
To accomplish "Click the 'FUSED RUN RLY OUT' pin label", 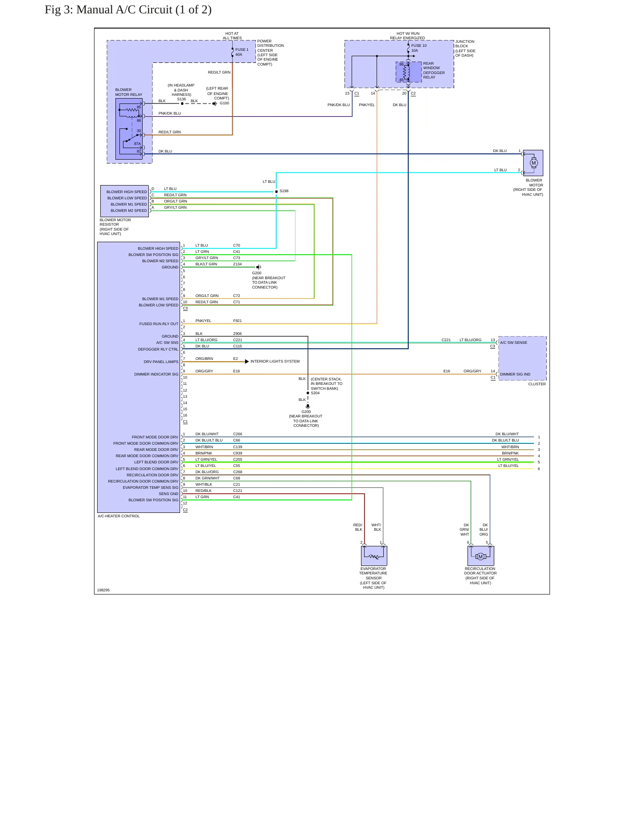I will (158, 324).
